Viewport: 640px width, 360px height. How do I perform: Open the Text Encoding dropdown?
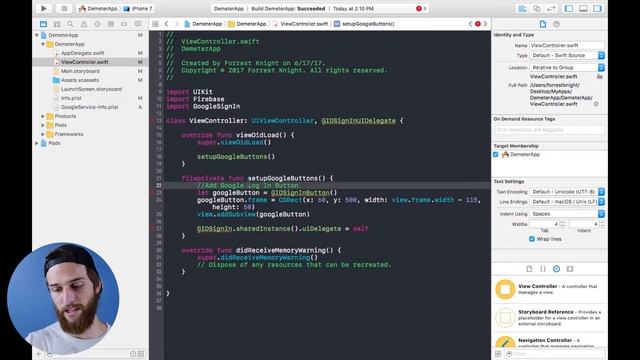567,192
